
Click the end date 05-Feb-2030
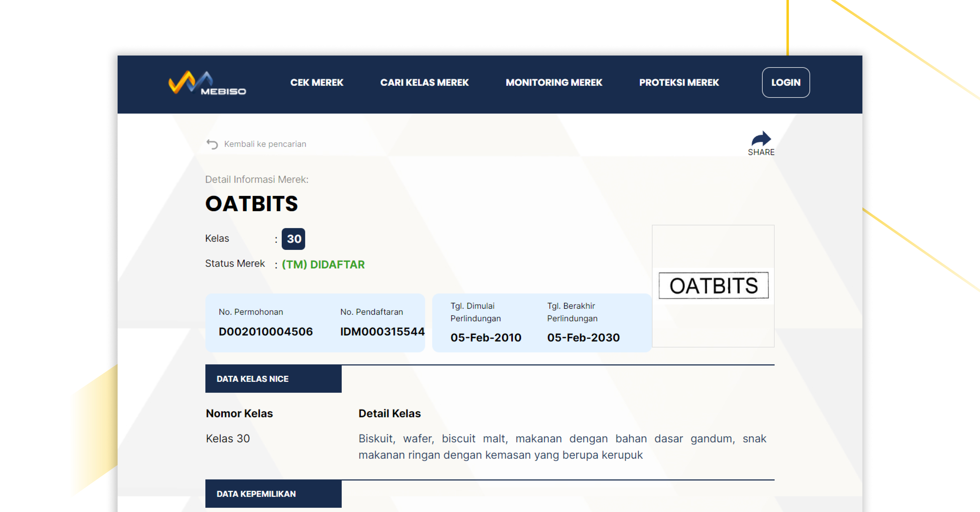pyautogui.click(x=583, y=337)
